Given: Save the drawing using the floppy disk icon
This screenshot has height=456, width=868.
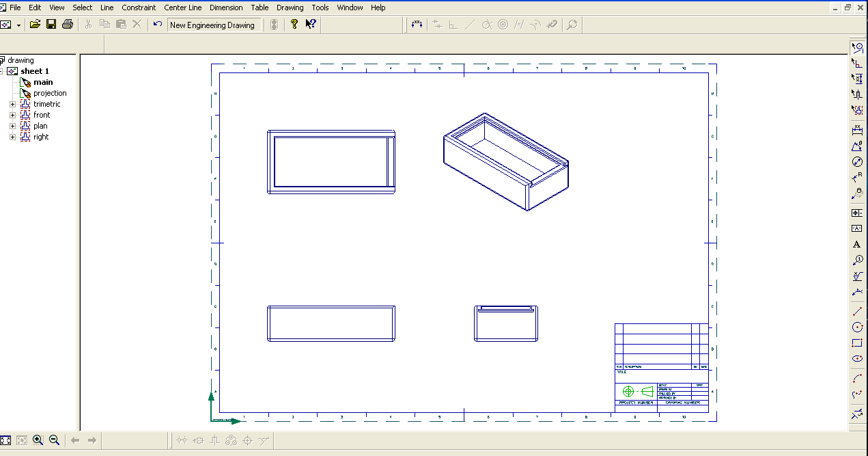Looking at the screenshot, I should tap(51, 25).
